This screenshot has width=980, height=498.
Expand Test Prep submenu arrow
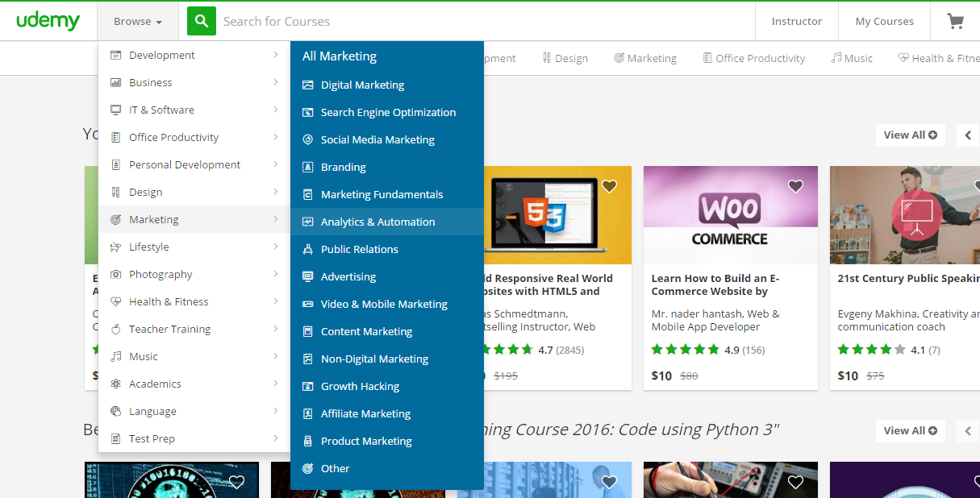pos(275,438)
